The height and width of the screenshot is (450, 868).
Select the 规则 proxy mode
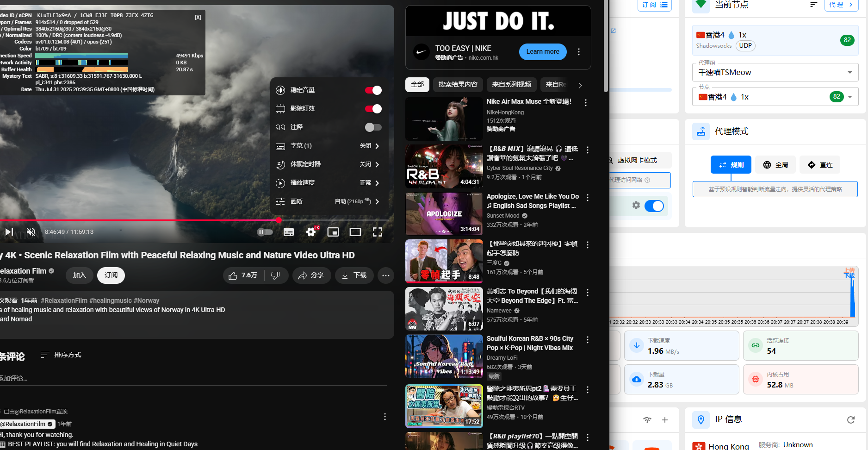[x=731, y=165]
